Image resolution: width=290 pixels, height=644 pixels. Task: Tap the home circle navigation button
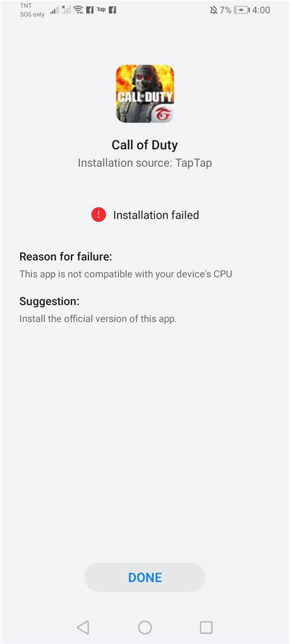click(145, 627)
